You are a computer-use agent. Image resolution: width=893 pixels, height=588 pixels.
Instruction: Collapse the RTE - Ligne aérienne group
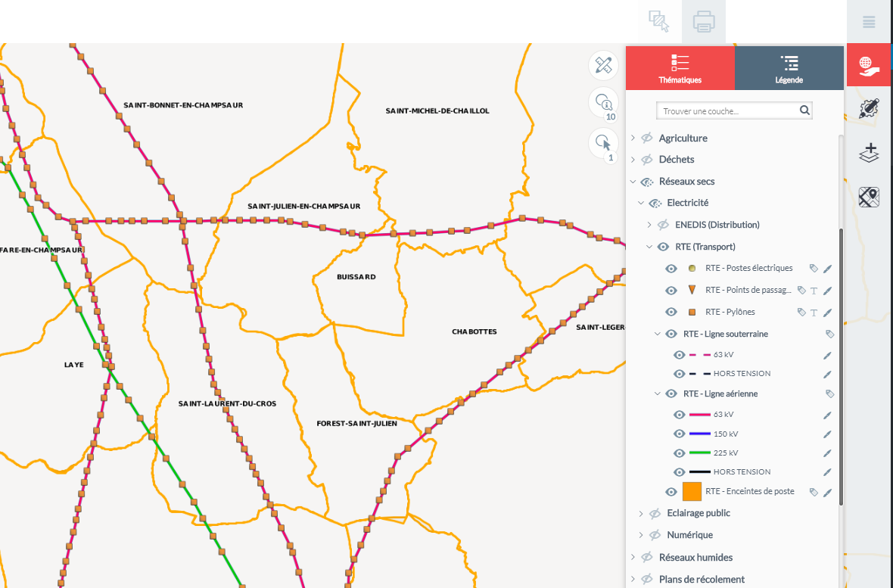coord(658,394)
